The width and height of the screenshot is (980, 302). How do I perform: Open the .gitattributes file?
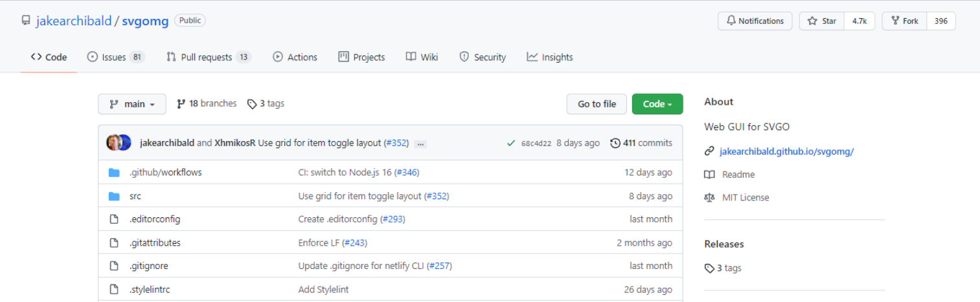pos(155,243)
